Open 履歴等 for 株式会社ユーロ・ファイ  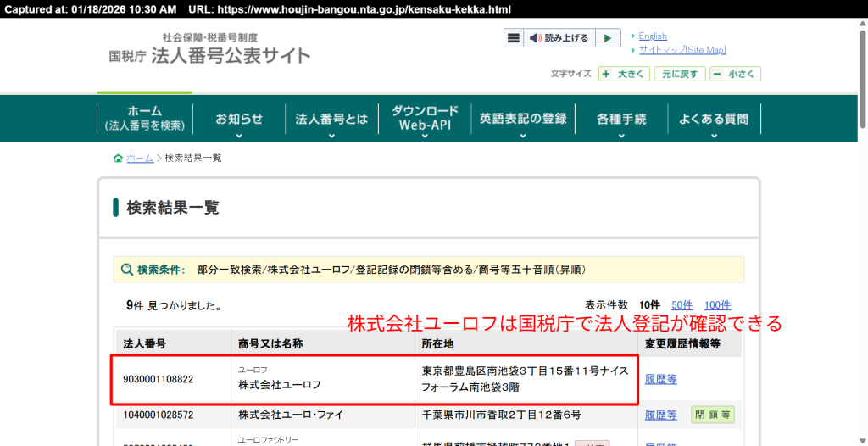click(661, 415)
